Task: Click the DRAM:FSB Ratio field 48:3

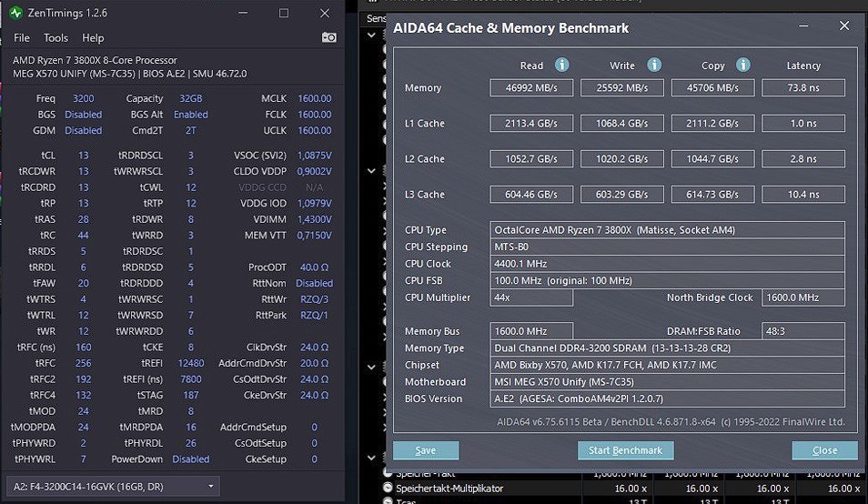Action: click(803, 331)
